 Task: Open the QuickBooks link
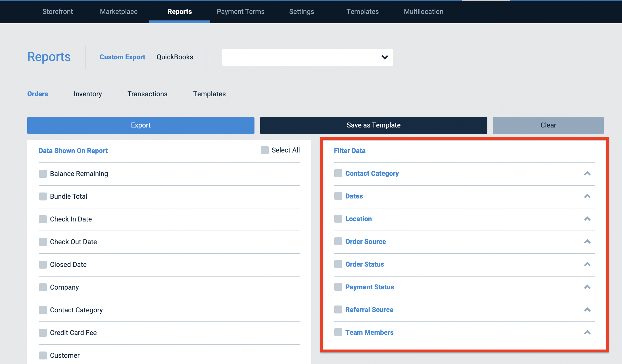coord(175,57)
